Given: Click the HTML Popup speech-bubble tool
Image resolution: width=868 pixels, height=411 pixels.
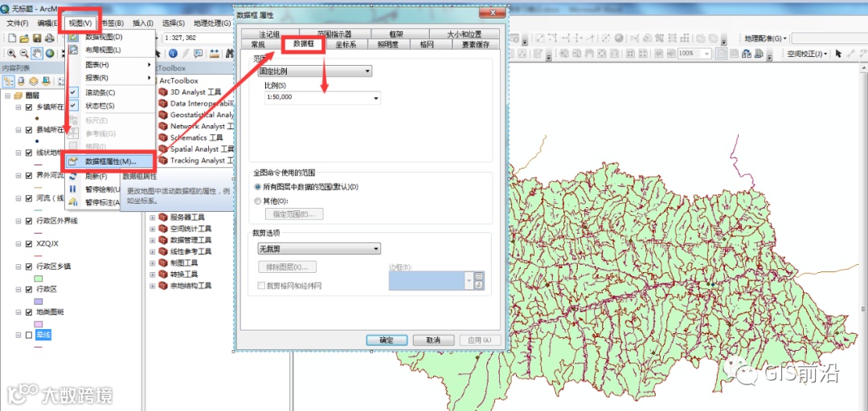Looking at the screenshot, I should (x=199, y=53).
